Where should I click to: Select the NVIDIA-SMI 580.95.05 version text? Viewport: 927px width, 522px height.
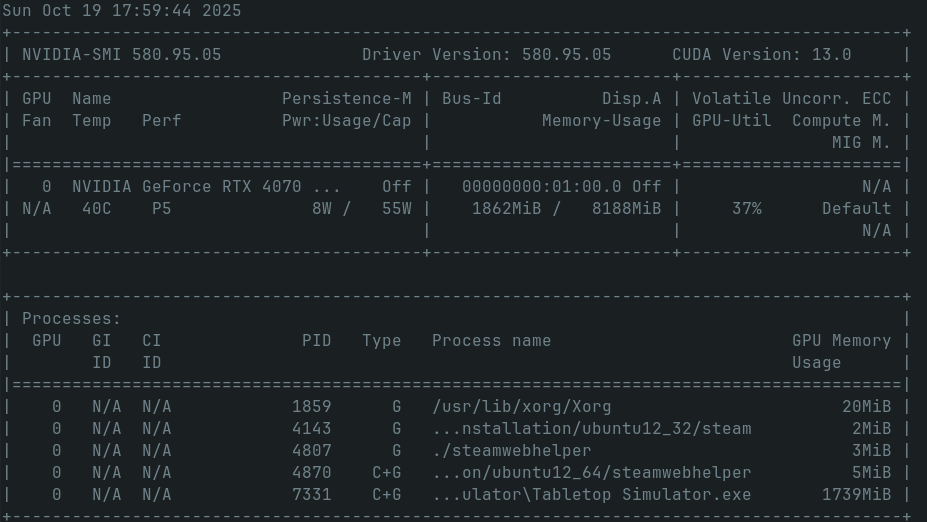pos(121,55)
